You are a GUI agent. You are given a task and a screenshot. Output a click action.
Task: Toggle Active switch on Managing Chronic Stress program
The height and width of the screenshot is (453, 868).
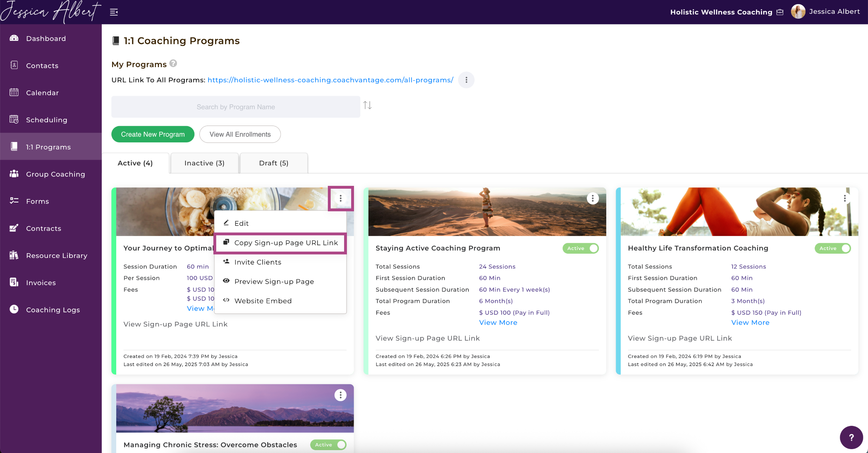coord(328,445)
